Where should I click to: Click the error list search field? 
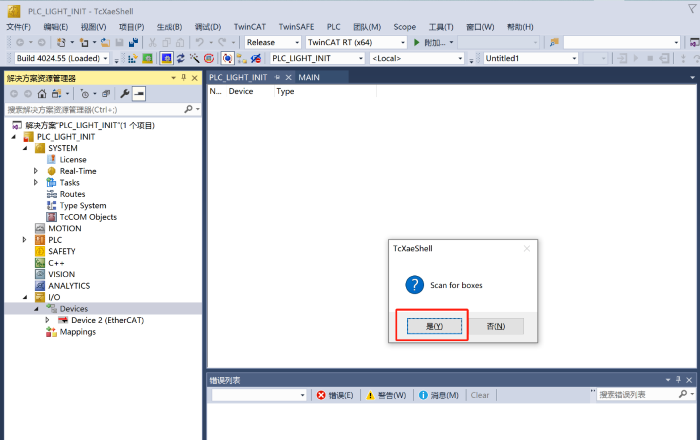click(x=640, y=395)
